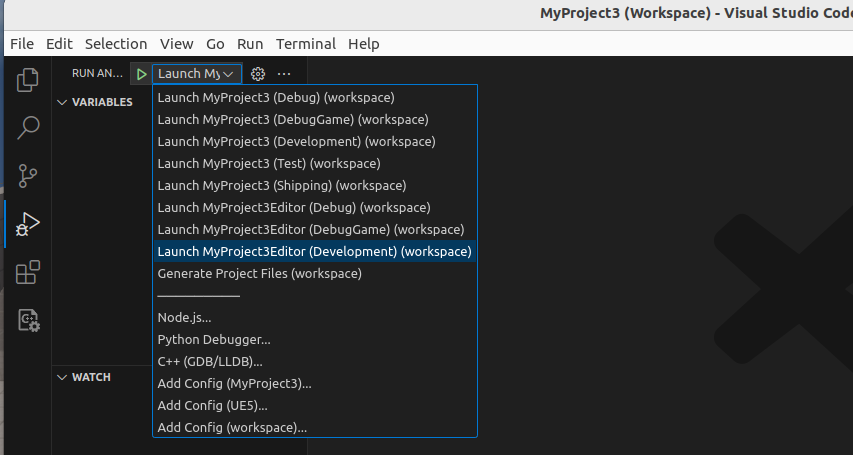Image resolution: width=853 pixels, height=455 pixels.
Task: Choose Launch MyProject3Editor (Development) (workspace)
Action: (x=315, y=251)
